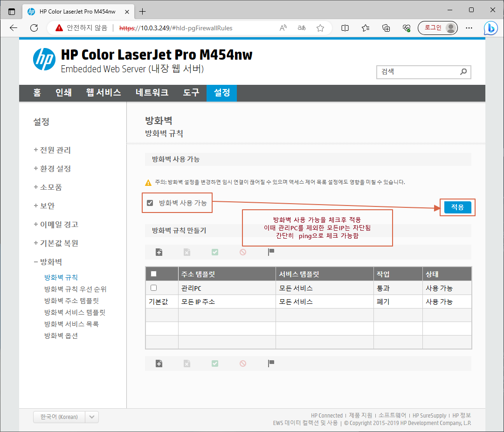Expand the 보안 sidebar section
The height and width of the screenshot is (432, 504).
tap(44, 206)
